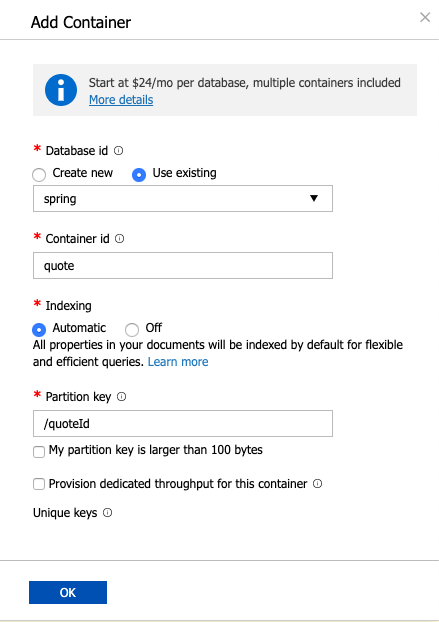Click the OK button
439x622 pixels.
pos(68,592)
